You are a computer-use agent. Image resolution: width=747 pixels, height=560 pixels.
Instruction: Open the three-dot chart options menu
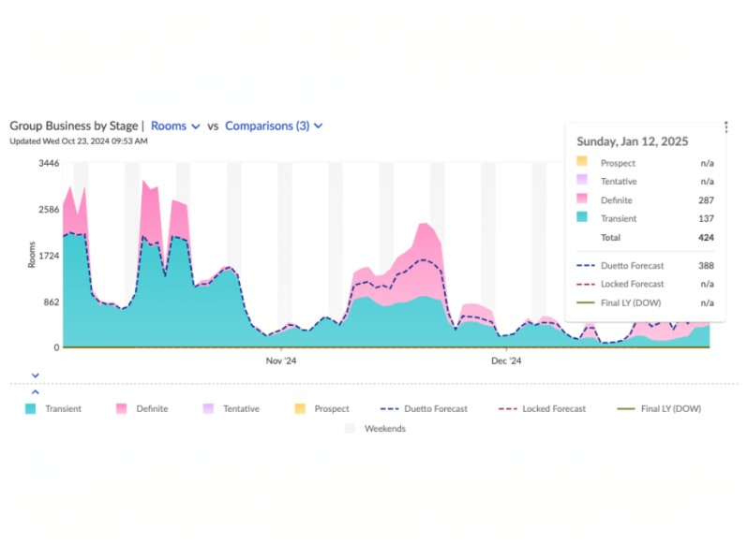click(x=726, y=126)
